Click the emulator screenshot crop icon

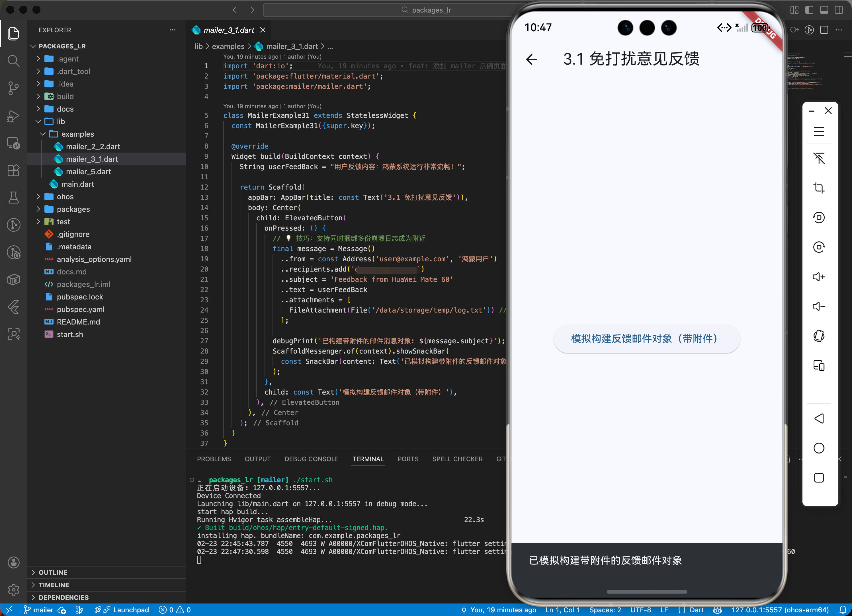click(819, 188)
